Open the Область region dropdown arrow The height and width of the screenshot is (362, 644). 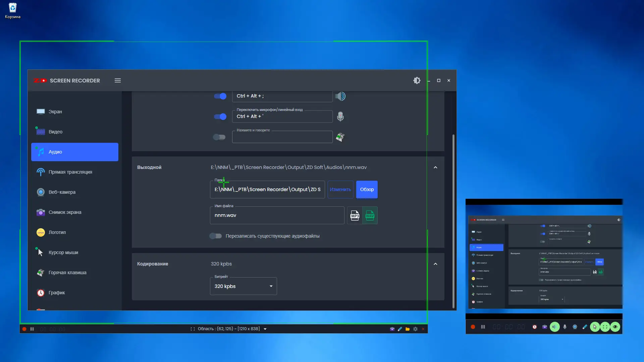tap(265, 329)
